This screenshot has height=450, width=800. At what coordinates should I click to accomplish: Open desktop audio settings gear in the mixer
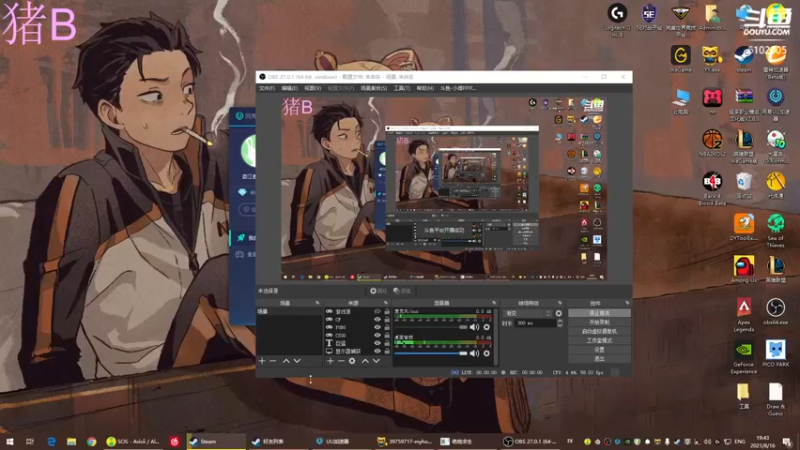487,353
